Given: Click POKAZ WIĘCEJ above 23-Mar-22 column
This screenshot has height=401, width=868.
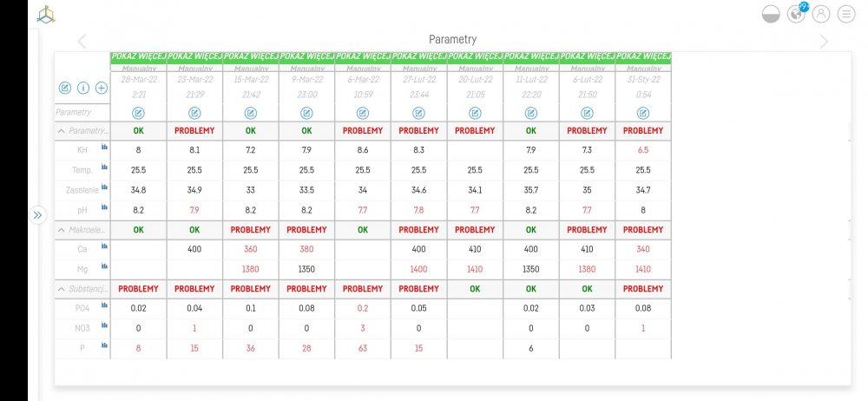Looking at the screenshot, I should pos(194,56).
